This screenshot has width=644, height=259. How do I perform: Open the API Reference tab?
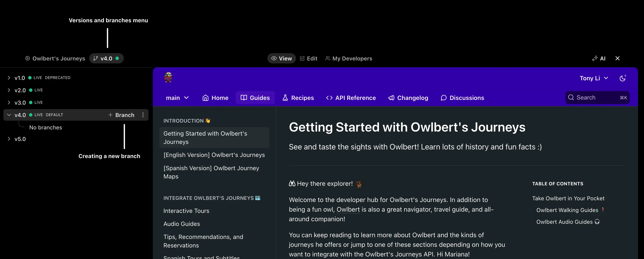[351, 98]
